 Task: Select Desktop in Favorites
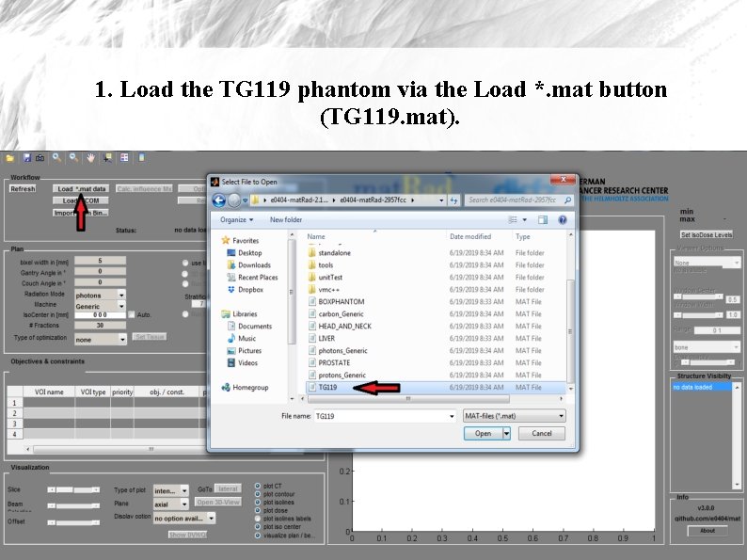[x=245, y=253]
